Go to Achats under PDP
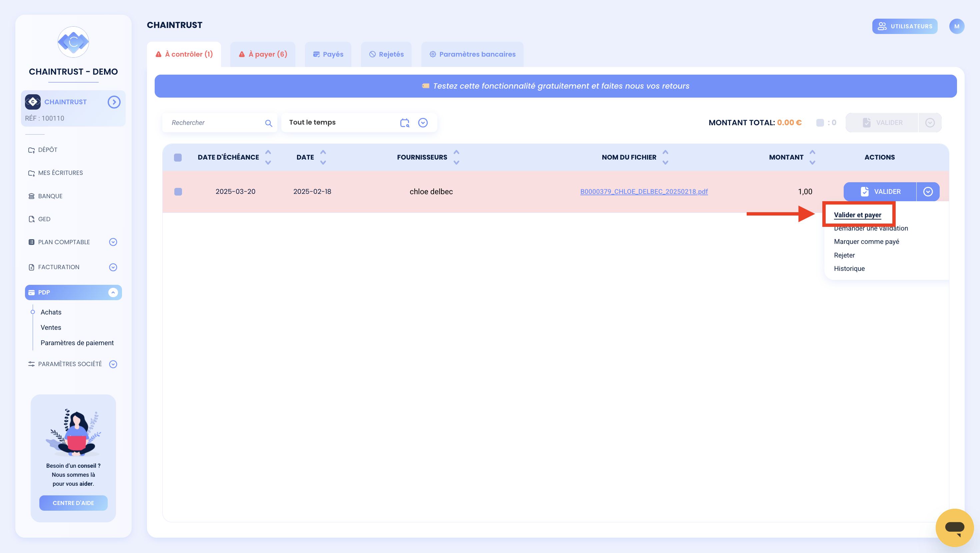The width and height of the screenshot is (980, 553). point(51,312)
